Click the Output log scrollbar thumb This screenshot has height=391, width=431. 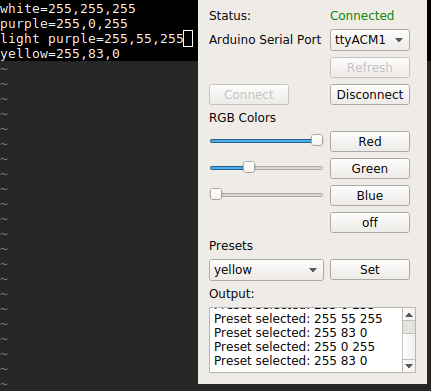409,327
